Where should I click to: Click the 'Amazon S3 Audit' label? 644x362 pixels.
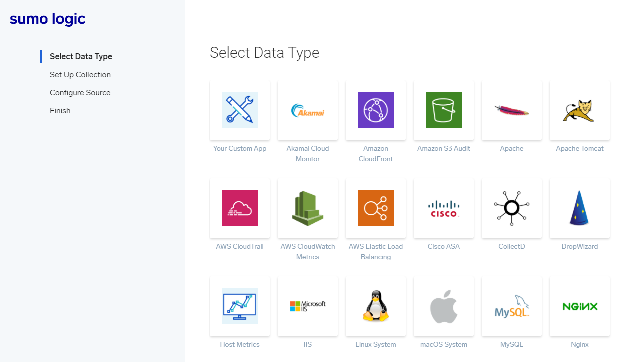click(444, 148)
